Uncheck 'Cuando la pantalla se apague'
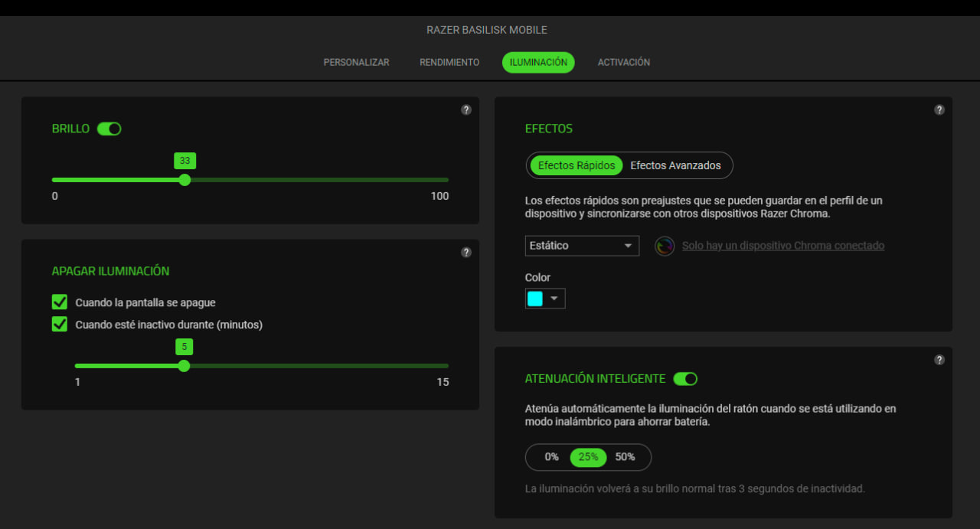 60,302
